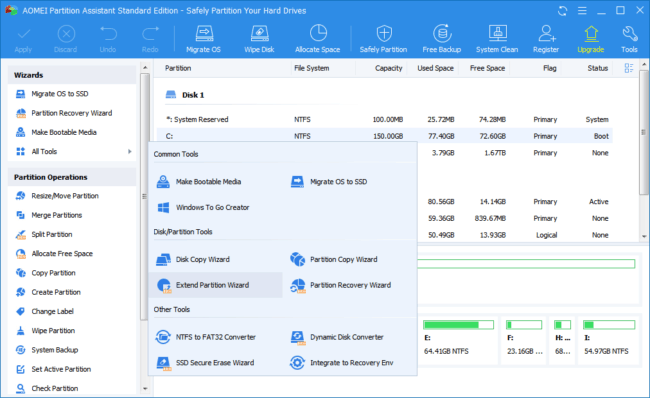Open the Safely Partition toolbar item

click(383, 39)
